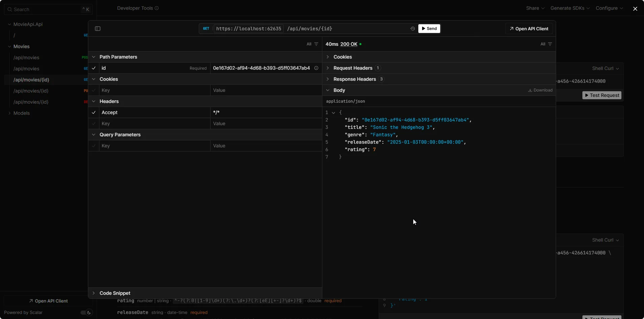Open the Generate SDKs menu
Screen dimensions: 644x319
pos(570,8)
